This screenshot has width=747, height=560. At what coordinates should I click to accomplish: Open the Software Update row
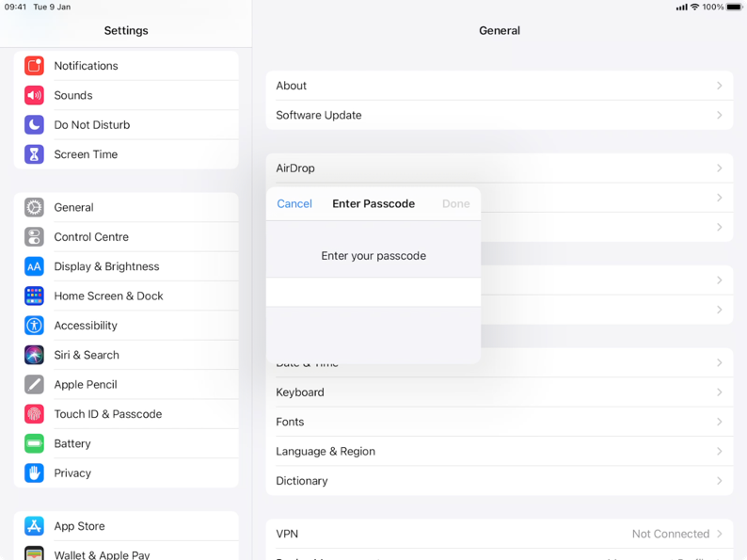(500, 116)
